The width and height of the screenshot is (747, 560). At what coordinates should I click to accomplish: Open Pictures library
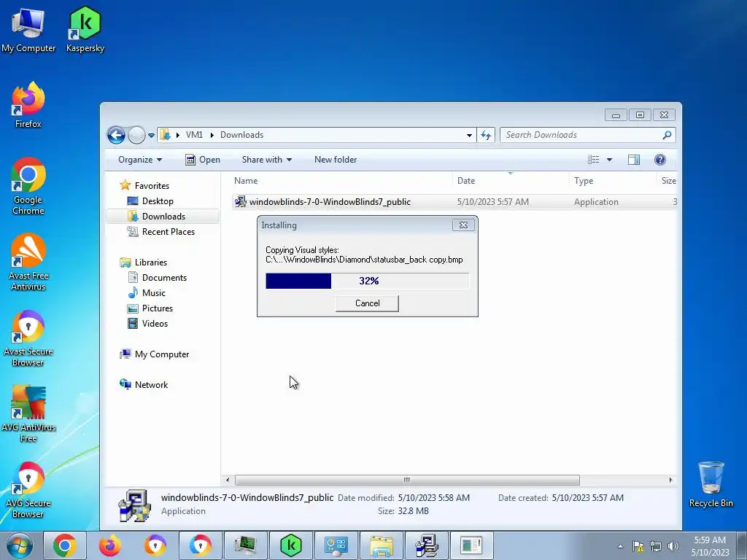(x=158, y=308)
